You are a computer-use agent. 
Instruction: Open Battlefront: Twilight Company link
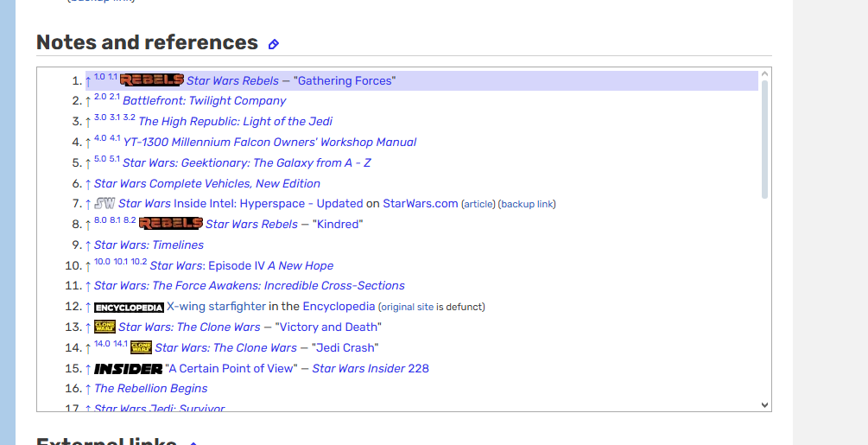(205, 101)
